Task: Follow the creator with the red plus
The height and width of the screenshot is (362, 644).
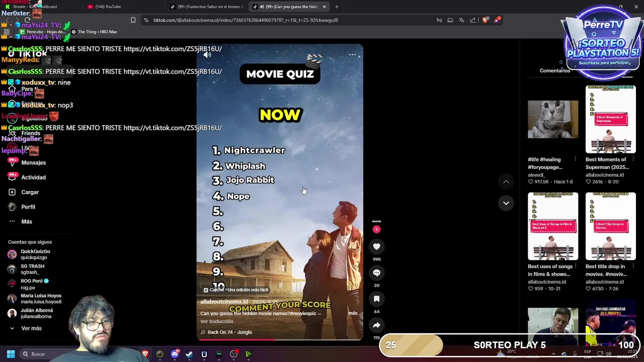Action: 376,229
